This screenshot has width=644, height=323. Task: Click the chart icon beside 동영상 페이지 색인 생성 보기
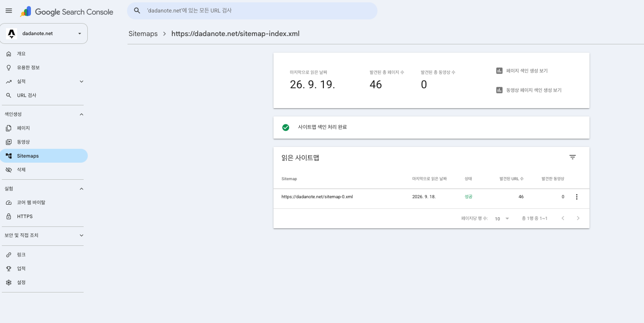click(x=499, y=90)
